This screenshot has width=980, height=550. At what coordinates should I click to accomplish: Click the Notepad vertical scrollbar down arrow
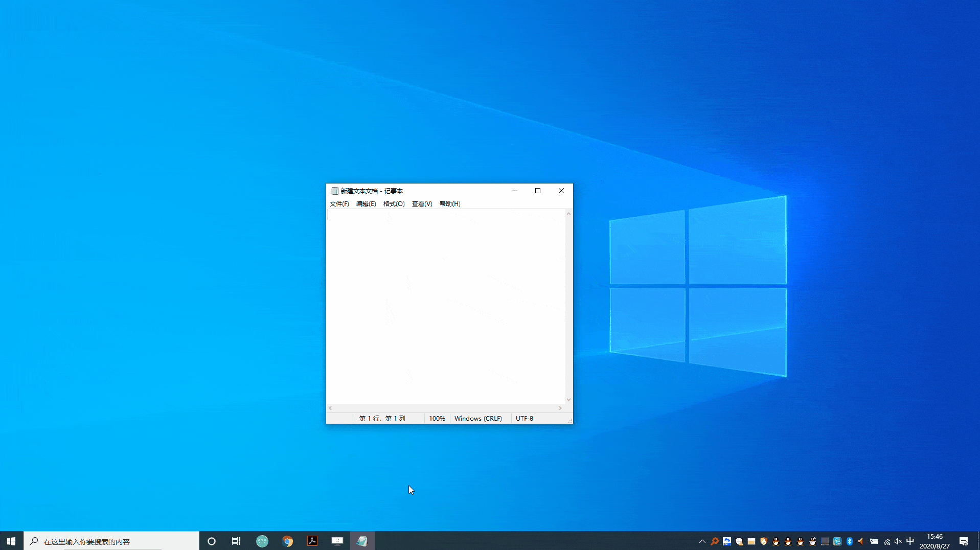click(568, 400)
